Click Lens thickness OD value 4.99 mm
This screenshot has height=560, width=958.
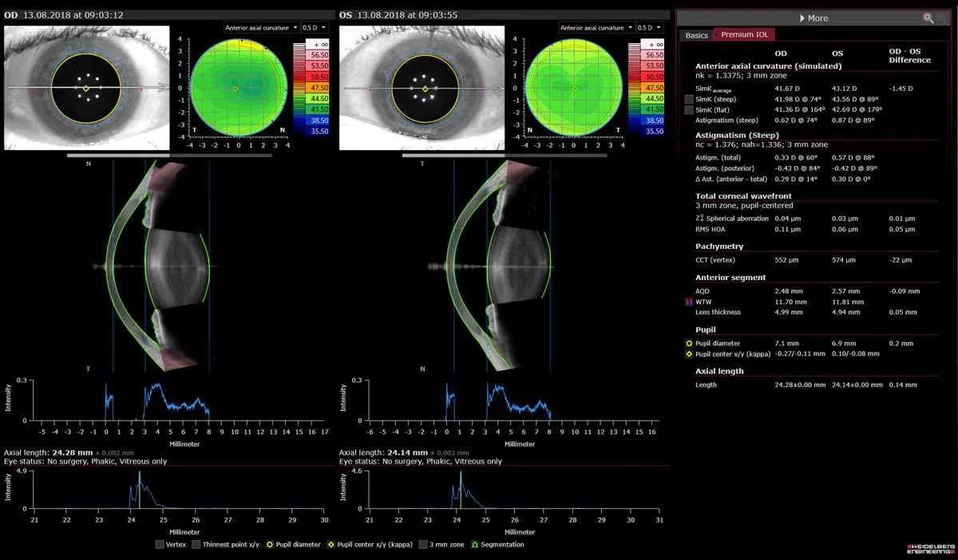(x=788, y=313)
